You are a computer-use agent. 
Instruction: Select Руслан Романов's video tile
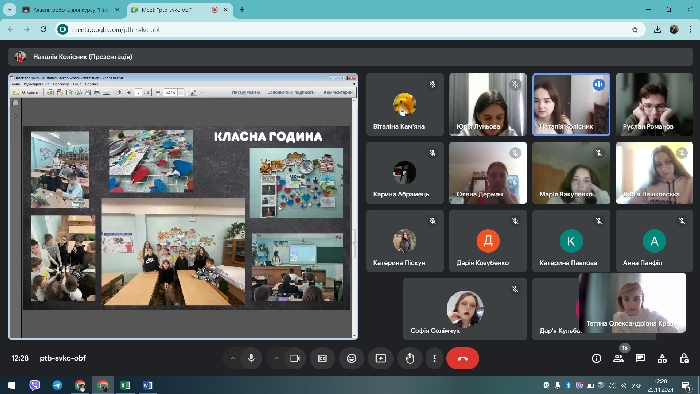[654, 104]
